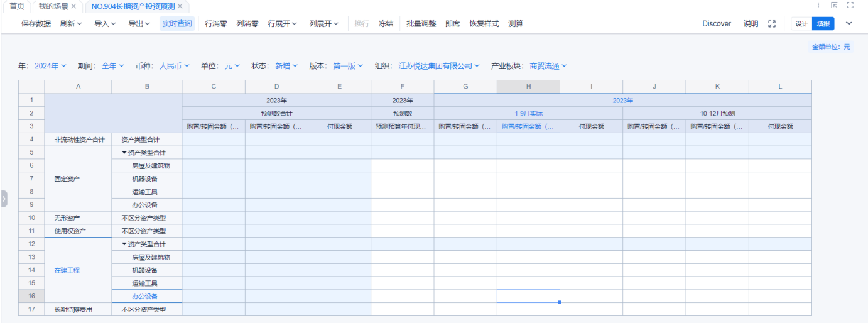Click 保存数据 button
The height and width of the screenshot is (323, 868).
coord(36,24)
